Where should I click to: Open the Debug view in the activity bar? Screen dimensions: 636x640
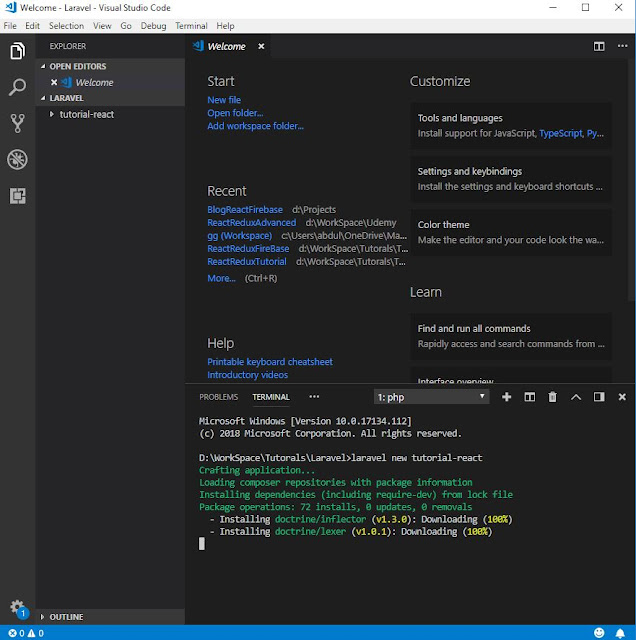pos(18,159)
